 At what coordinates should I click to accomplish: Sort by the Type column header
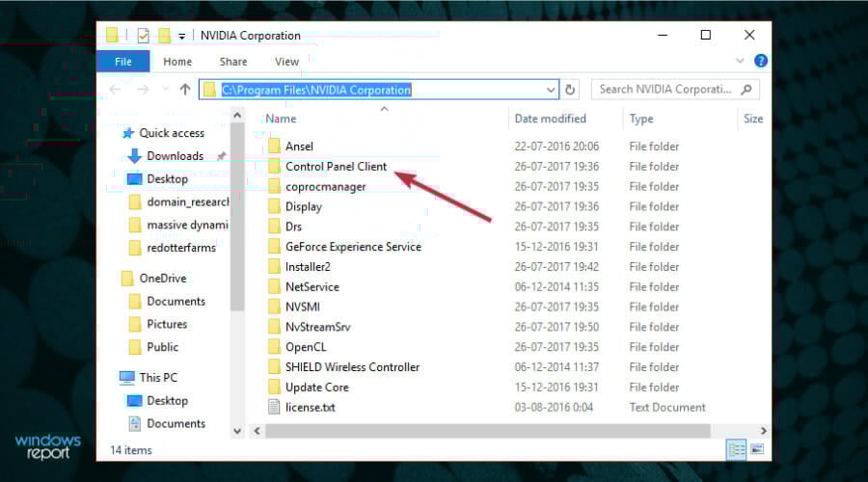(641, 119)
